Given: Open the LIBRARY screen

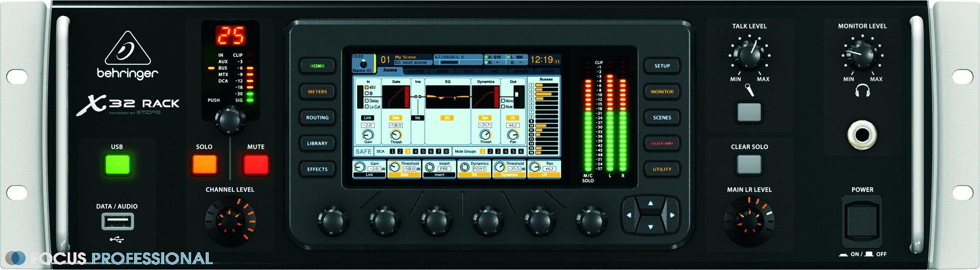Looking at the screenshot, I should 317,144.
